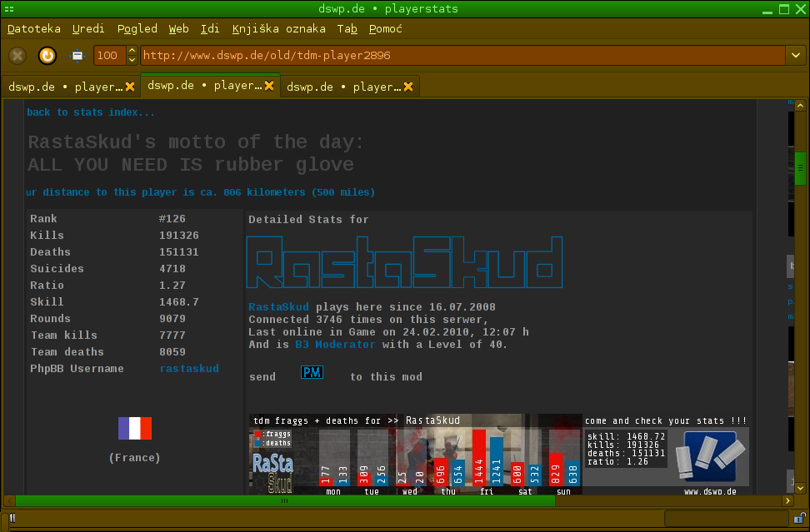Click the B3 Moderator link
Screen dimensions: 810x532
335,345
